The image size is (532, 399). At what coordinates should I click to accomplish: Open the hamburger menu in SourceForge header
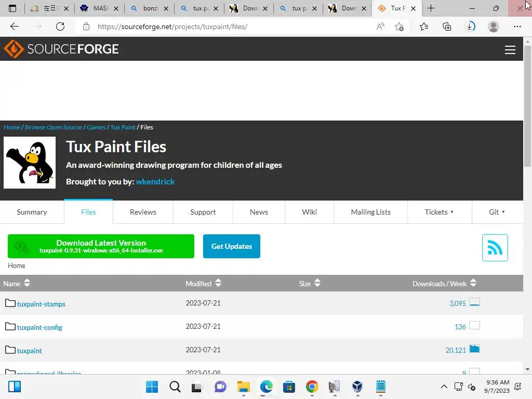tap(510, 49)
